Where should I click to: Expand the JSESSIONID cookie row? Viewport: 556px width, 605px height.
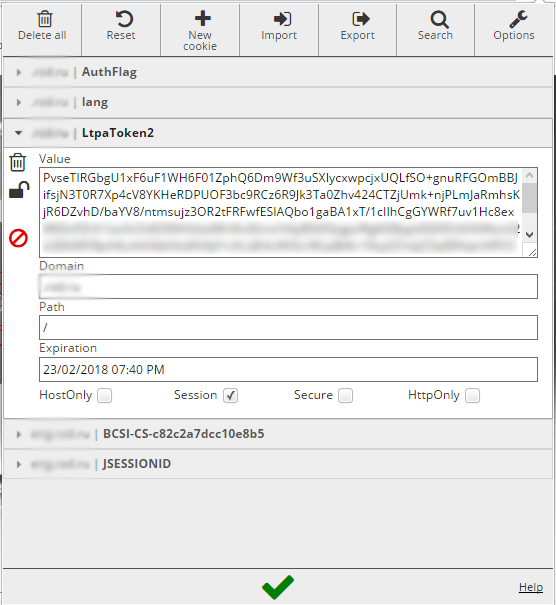point(278,464)
